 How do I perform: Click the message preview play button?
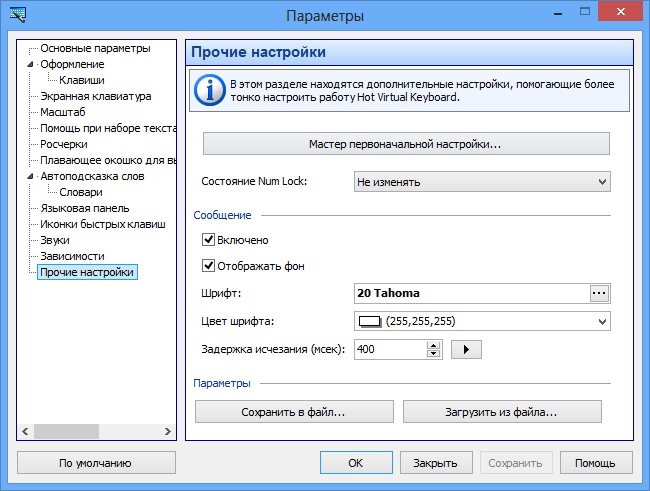pos(466,350)
